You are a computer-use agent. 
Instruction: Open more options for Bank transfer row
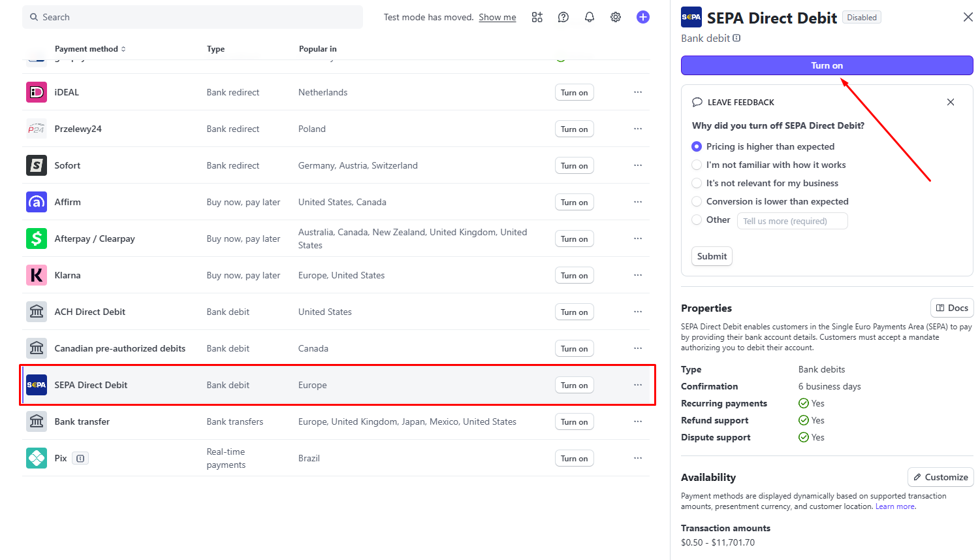(x=638, y=421)
